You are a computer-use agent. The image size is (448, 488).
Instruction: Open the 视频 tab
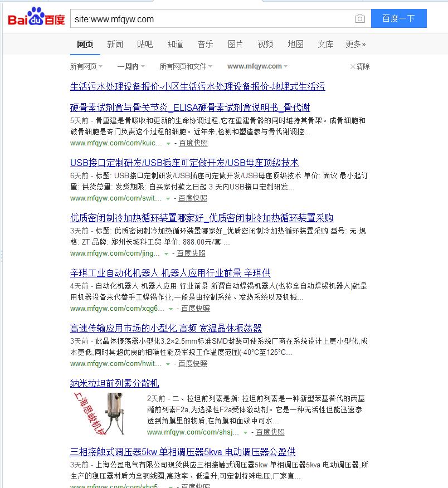pos(266,44)
